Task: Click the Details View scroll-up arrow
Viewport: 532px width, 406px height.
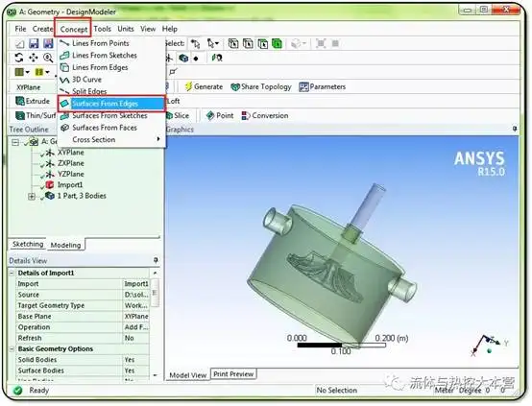Action: [155, 273]
